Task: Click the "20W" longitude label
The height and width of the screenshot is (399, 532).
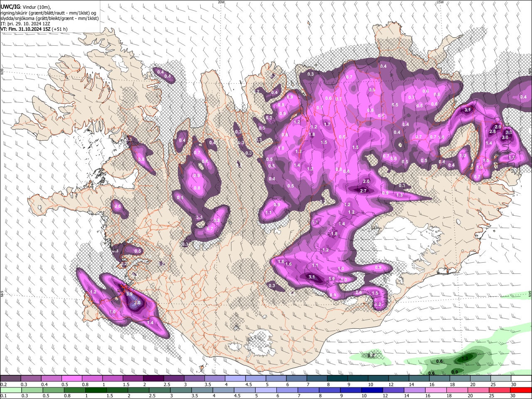Action: coord(222,2)
